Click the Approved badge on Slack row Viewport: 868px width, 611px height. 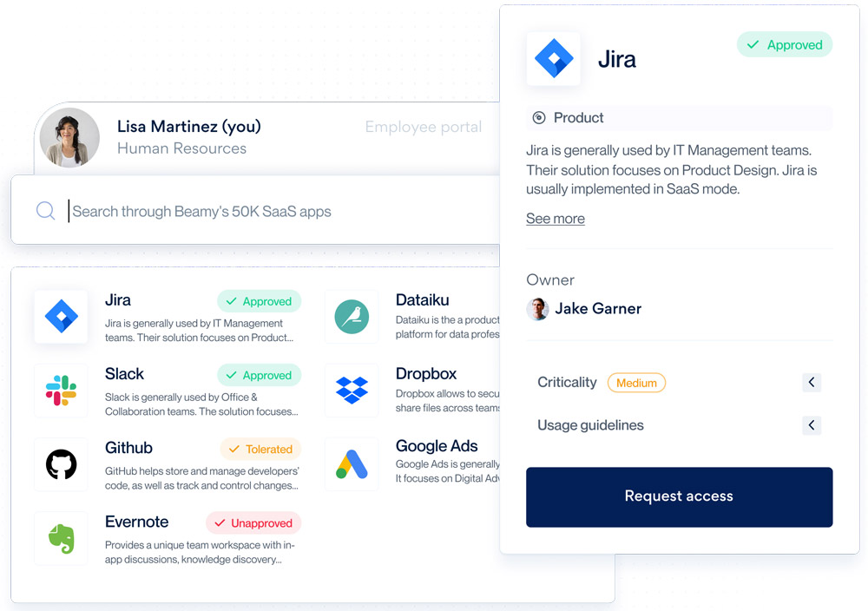pyautogui.click(x=259, y=375)
